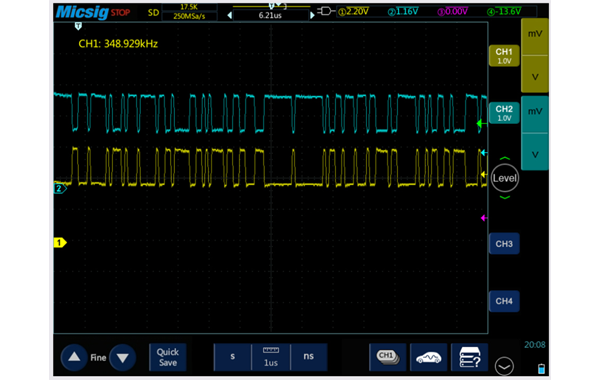Tap the 6.21us delay time readout
The width and height of the screenshot is (600, 380).
point(270,15)
